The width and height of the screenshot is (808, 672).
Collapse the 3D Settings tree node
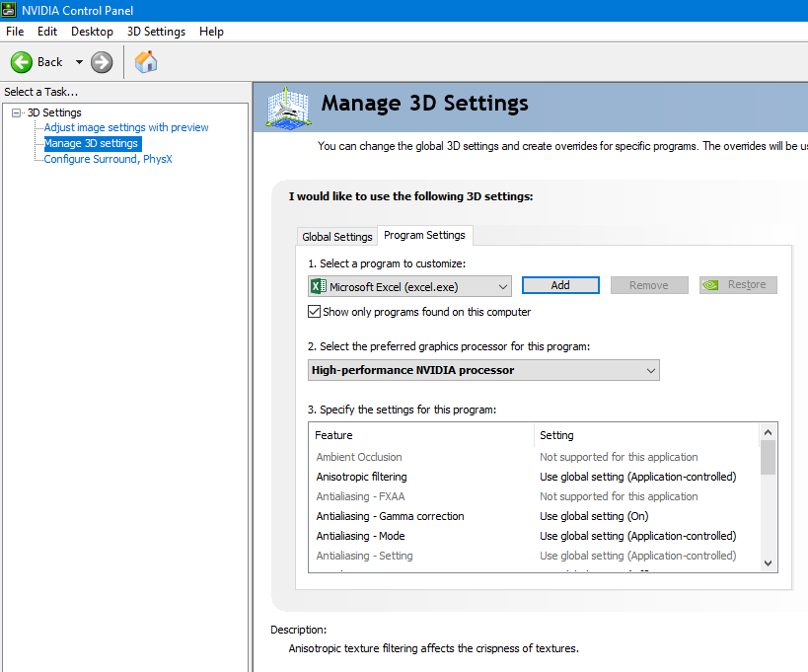17,112
